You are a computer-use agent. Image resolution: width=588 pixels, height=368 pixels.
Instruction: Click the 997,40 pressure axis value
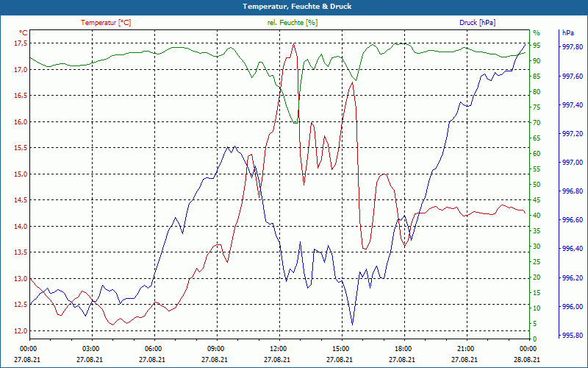click(x=573, y=105)
